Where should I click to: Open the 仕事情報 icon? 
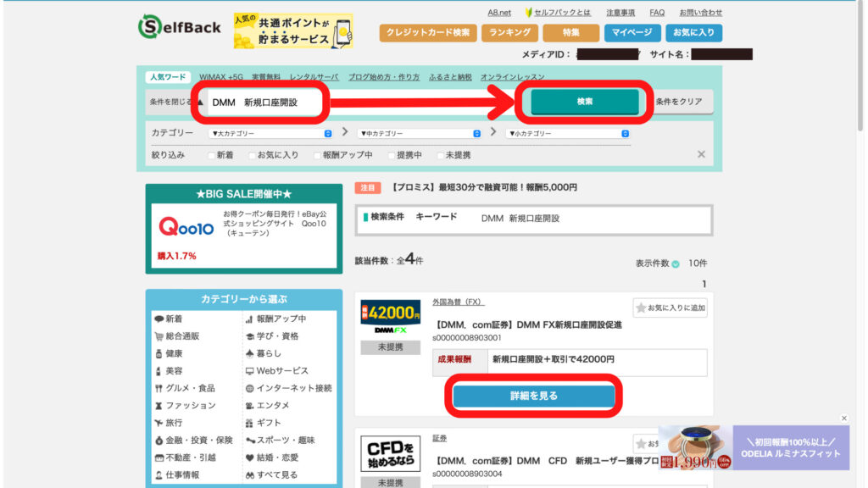point(159,474)
